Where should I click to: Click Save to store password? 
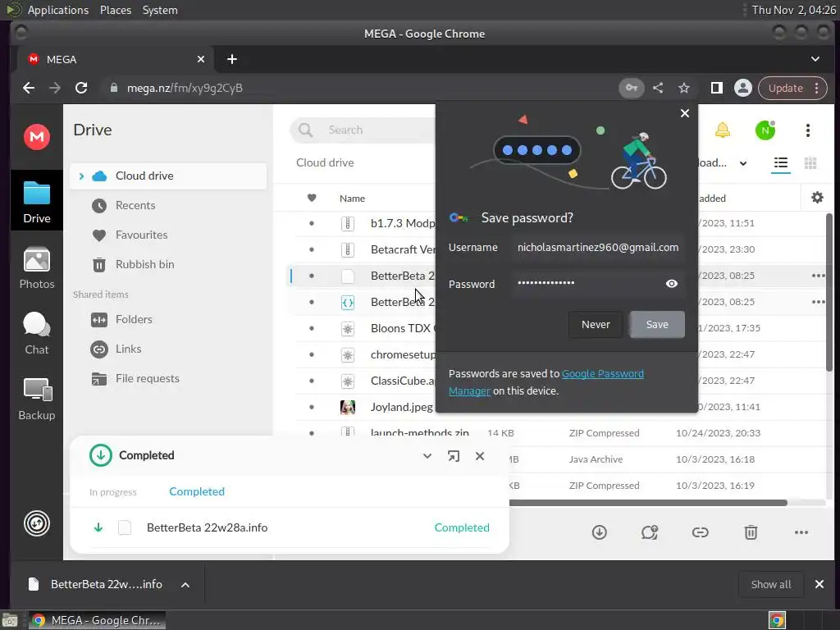(x=657, y=324)
